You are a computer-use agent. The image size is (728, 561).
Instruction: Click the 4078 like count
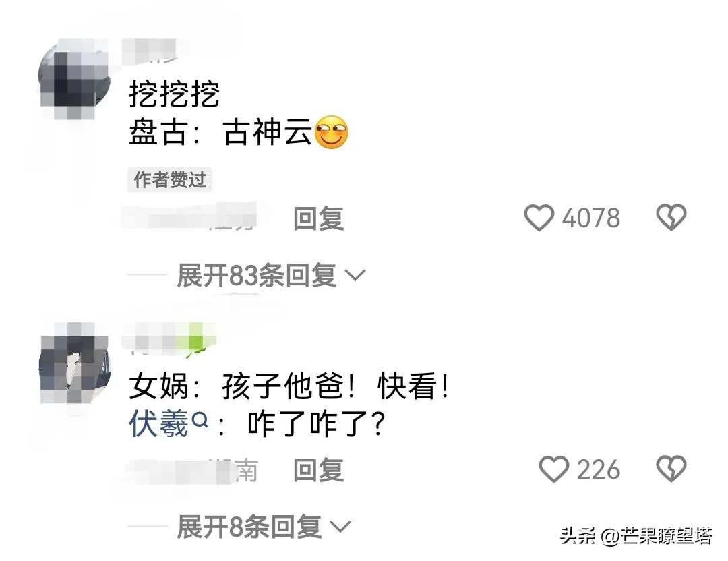[x=591, y=218]
